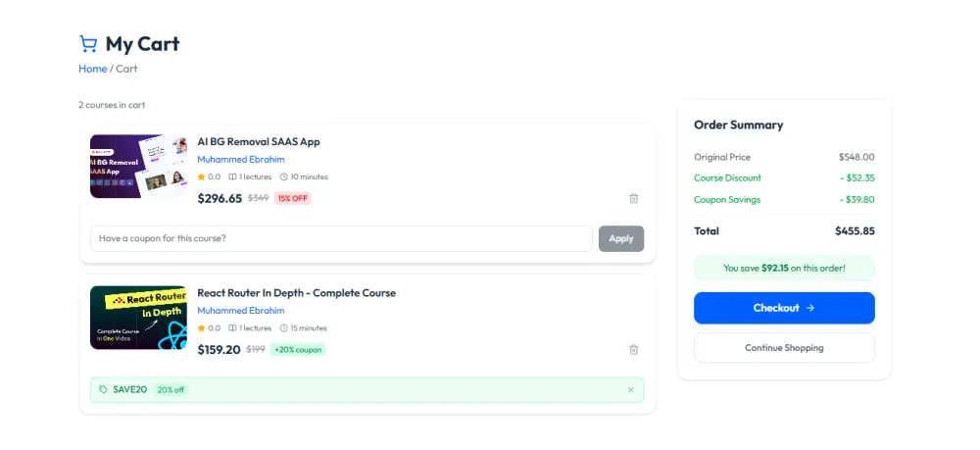Click the $455.85 total amount
980x450 pixels.
coord(855,231)
